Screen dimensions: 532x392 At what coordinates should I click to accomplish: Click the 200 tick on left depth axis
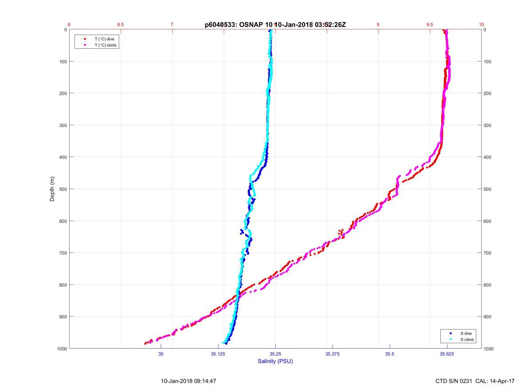coord(63,93)
